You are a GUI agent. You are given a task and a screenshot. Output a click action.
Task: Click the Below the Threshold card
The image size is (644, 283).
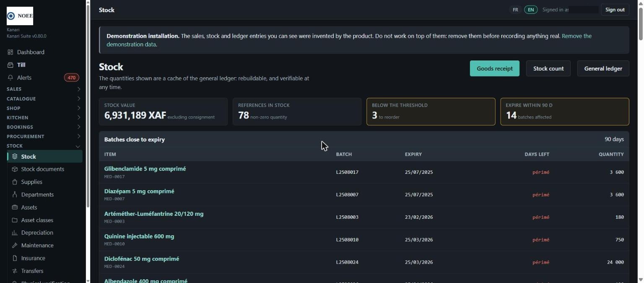click(x=431, y=112)
